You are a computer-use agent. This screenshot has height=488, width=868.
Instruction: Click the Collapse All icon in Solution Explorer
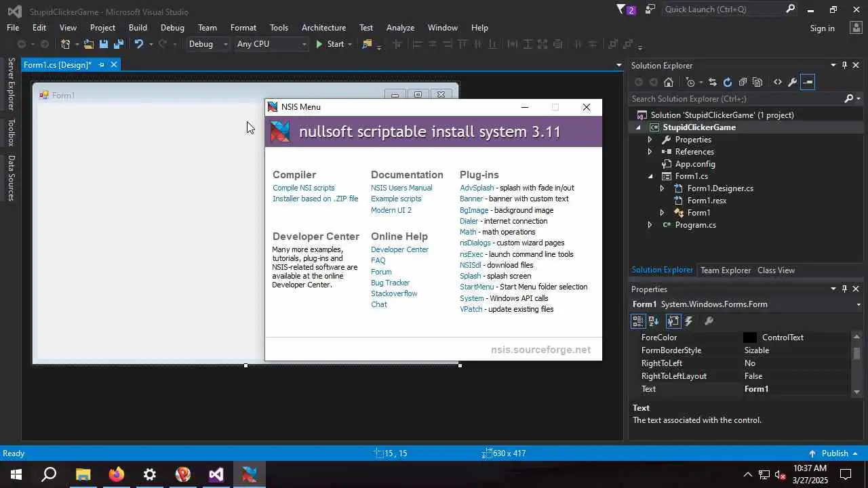[x=743, y=82]
